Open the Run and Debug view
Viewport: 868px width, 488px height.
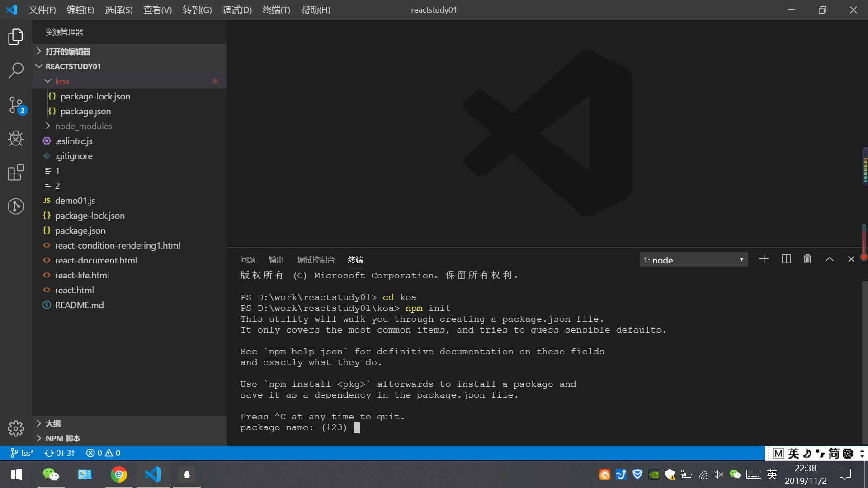[16, 139]
